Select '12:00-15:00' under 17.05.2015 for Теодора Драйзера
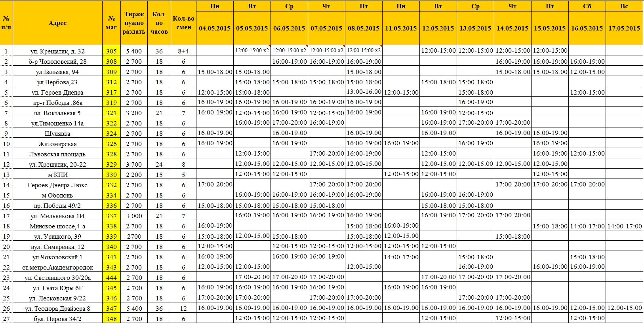This screenshot has width=644, height=323. pos(624,308)
